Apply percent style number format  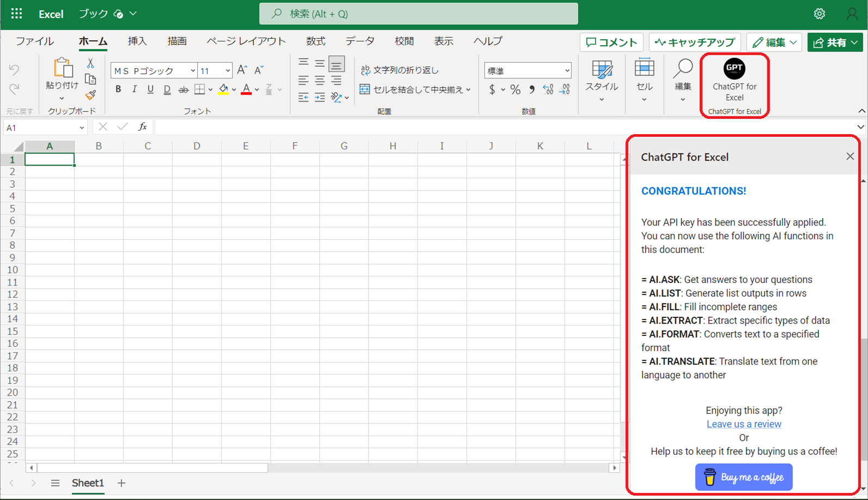point(515,89)
